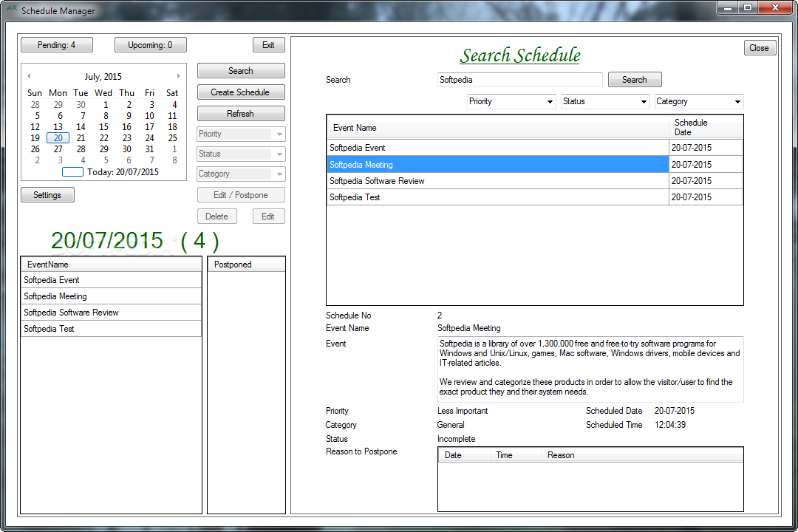This screenshot has height=532, width=798.
Task: Go to previous month in calendar
Action: pos(29,76)
